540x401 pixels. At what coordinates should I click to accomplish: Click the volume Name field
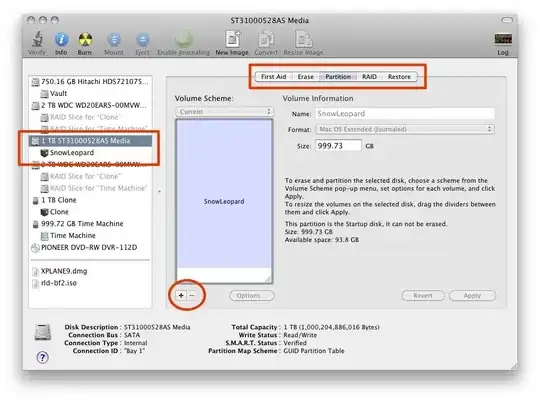(405, 113)
